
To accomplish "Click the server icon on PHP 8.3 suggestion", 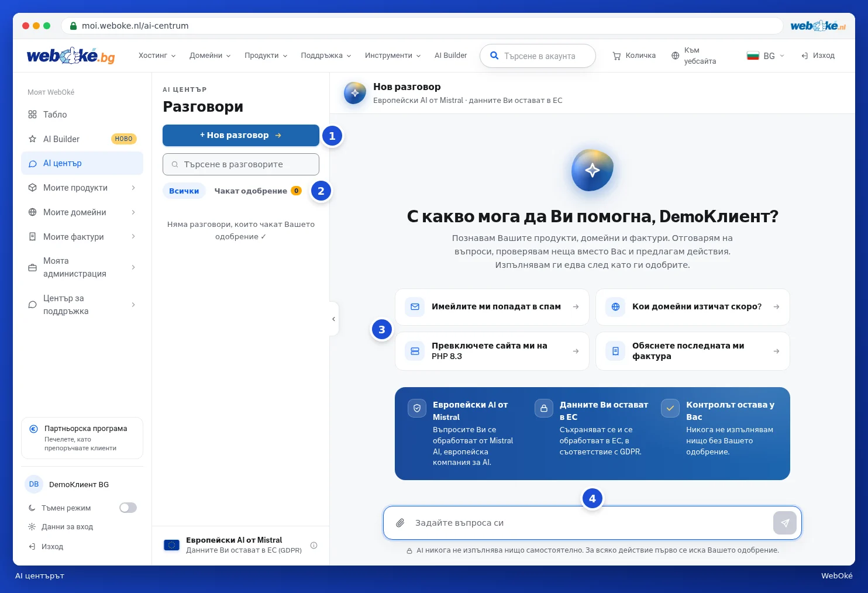I will click(415, 351).
